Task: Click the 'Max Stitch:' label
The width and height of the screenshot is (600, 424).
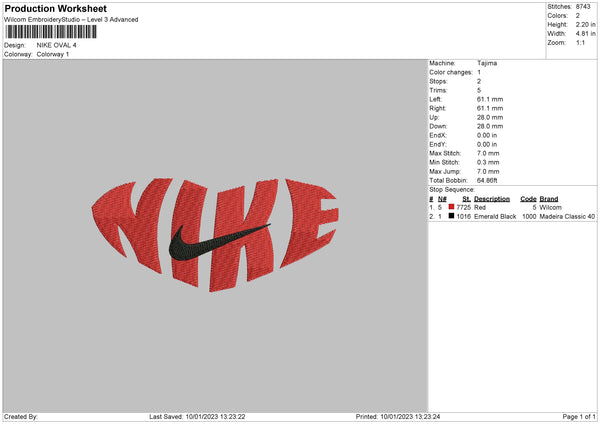Action: coord(445,153)
